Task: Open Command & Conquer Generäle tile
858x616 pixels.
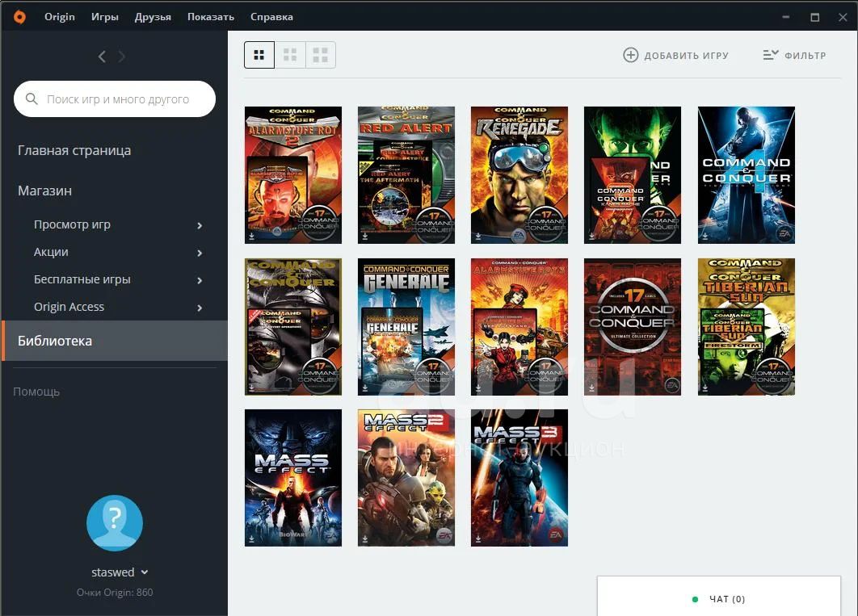Action: click(406, 327)
